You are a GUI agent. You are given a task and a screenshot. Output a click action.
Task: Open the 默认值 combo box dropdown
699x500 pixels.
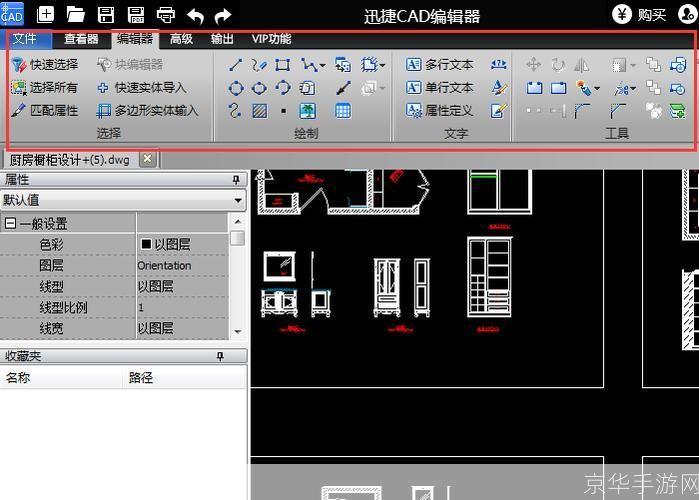point(238,201)
